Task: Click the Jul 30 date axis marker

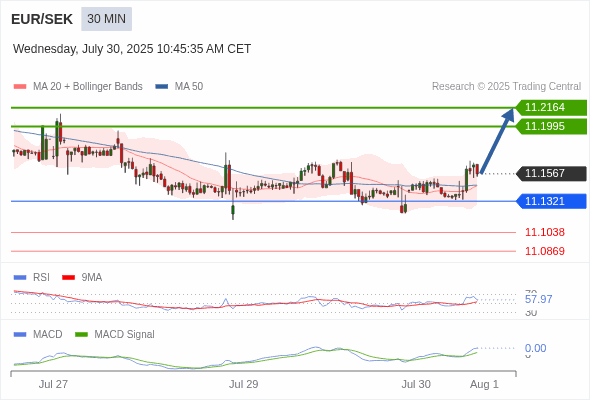Action: 416,384
